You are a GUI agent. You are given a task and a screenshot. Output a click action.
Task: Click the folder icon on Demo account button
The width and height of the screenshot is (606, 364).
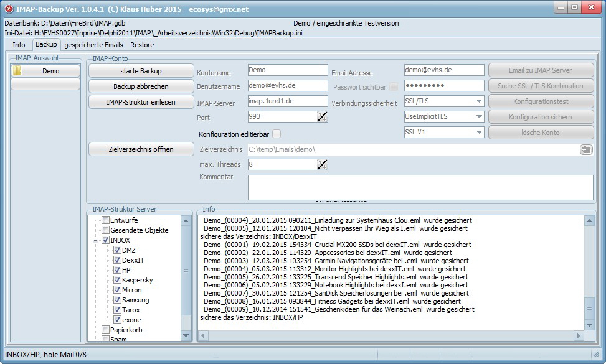click(17, 71)
